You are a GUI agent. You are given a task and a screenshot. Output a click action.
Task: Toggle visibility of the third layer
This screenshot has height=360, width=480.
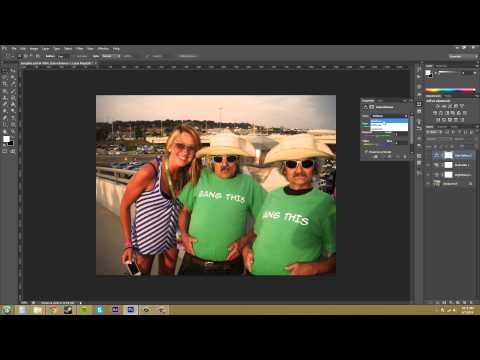(428, 175)
